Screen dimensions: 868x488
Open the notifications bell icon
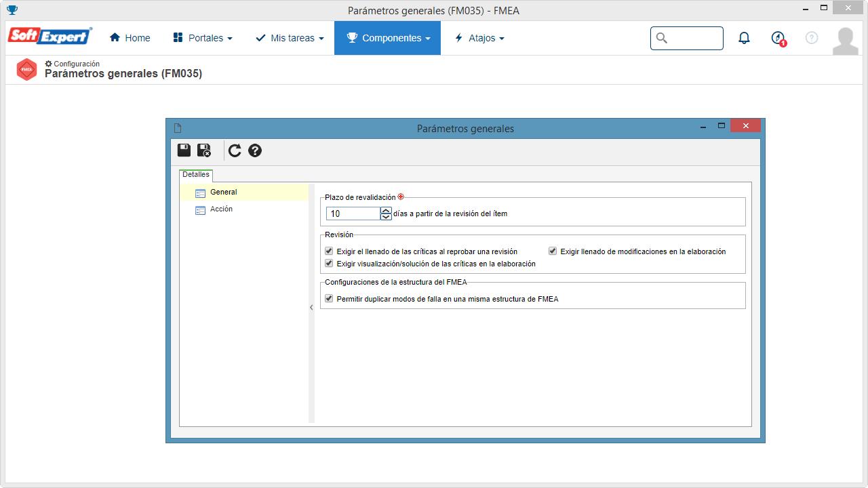(x=744, y=38)
